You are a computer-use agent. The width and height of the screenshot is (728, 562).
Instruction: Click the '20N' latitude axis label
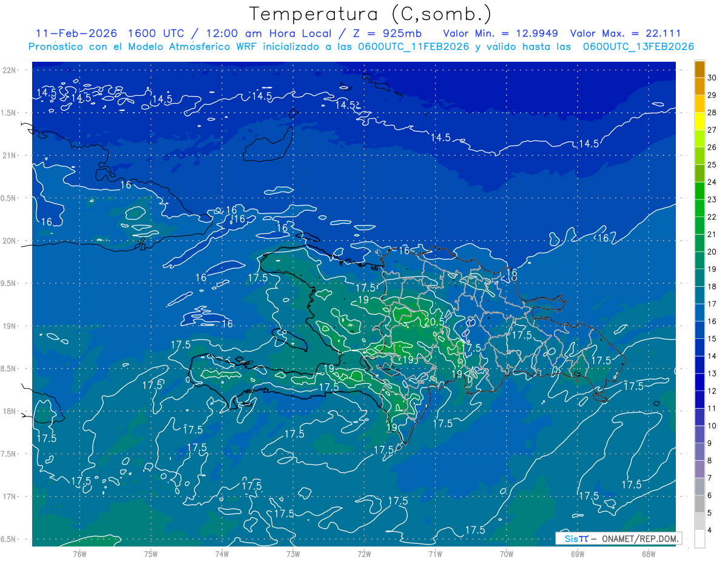point(10,241)
